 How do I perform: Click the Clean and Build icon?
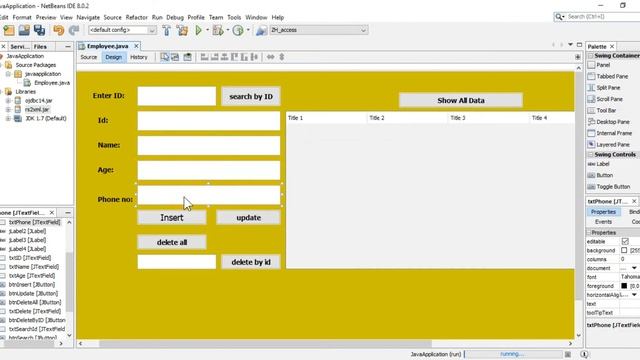182,30
